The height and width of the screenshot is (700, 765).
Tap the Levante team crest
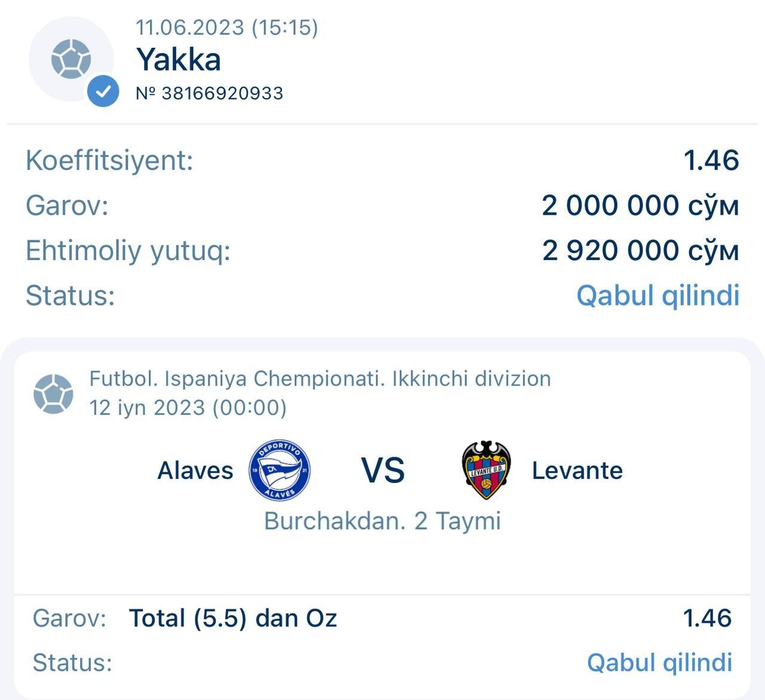point(486,470)
